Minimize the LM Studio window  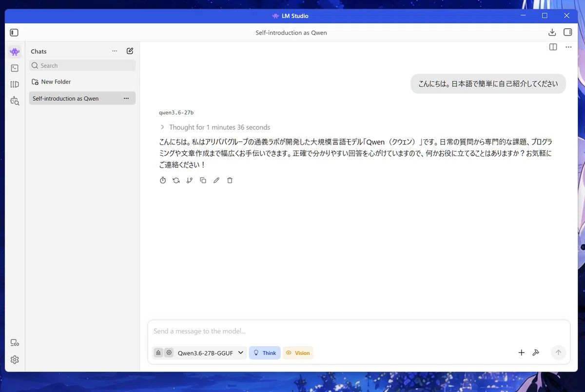[523, 16]
